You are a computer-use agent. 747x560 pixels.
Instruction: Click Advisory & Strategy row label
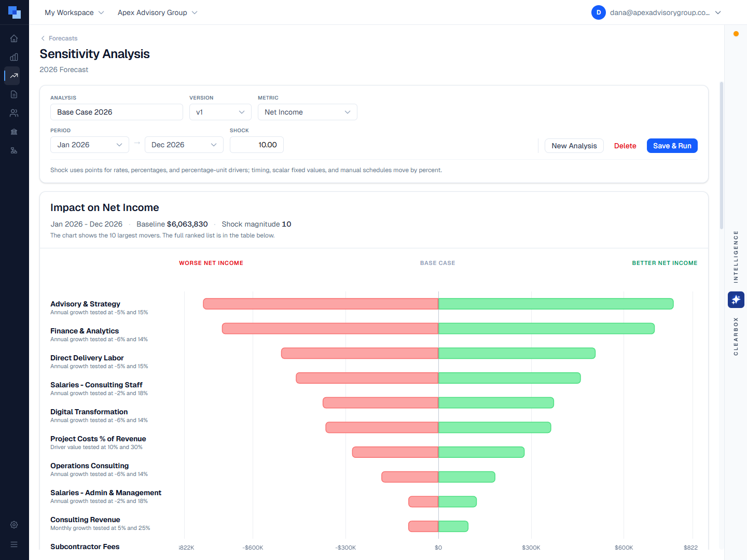(85, 304)
